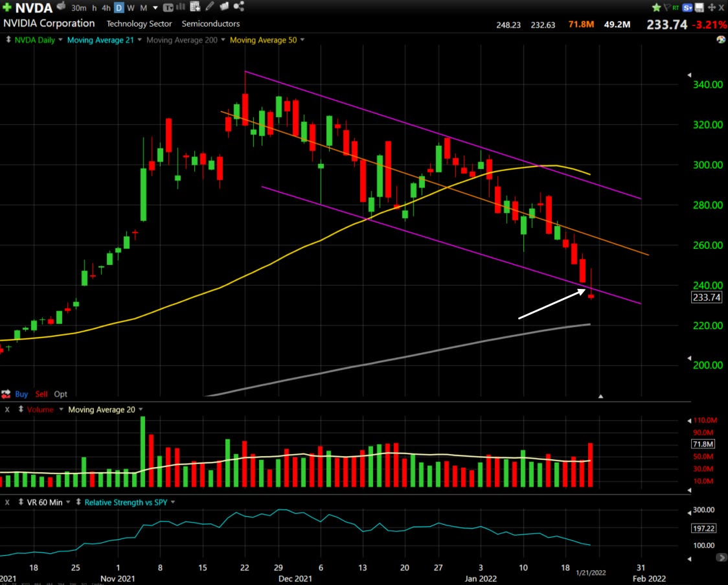Select the M monthly timeframe
Viewport: 728px width, 585px height.
[144, 8]
